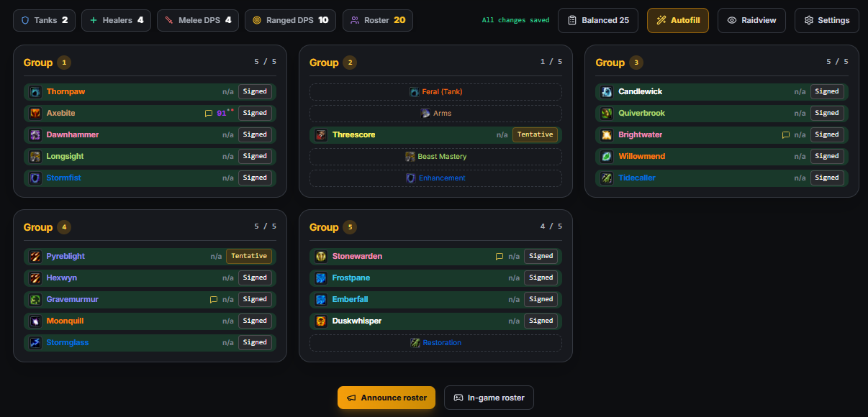The width and height of the screenshot is (868, 417).
Task: Toggle Threescore's Tentative status badge
Action: tap(535, 135)
